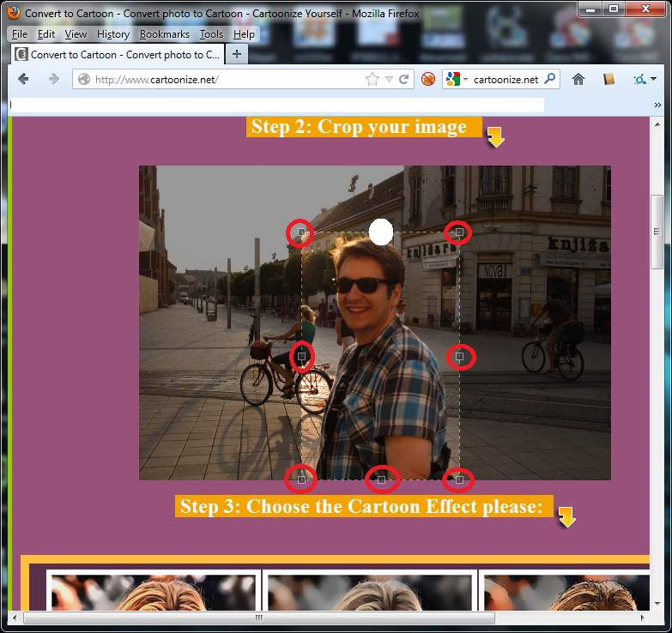672x633 pixels.
Task: Grab the top-left crop handle
Action: point(301,232)
